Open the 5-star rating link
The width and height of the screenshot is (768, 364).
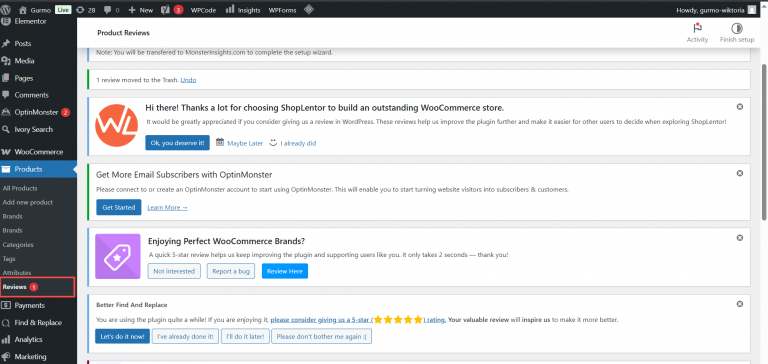pyautogui.click(x=358, y=320)
